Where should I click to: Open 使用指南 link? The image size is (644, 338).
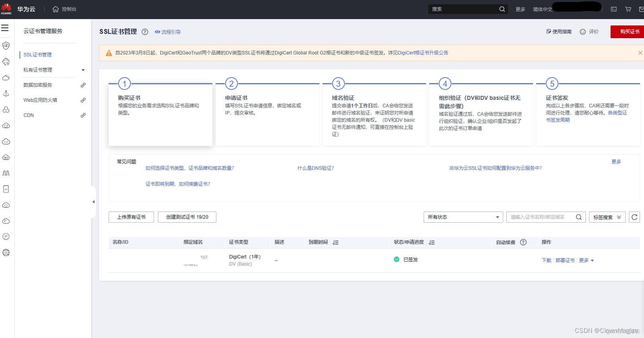[559, 32]
